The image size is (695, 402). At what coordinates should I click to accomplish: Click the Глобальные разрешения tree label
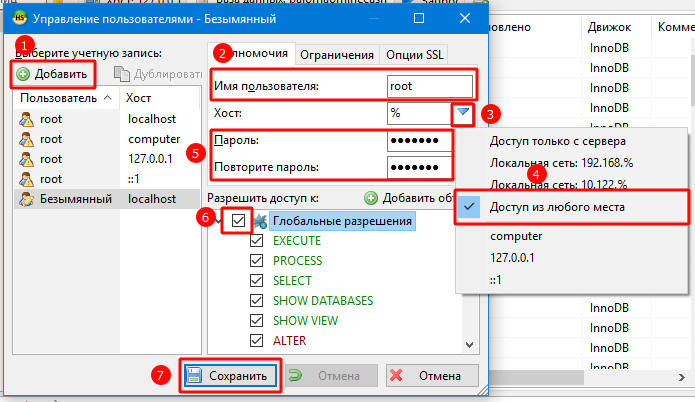click(342, 221)
